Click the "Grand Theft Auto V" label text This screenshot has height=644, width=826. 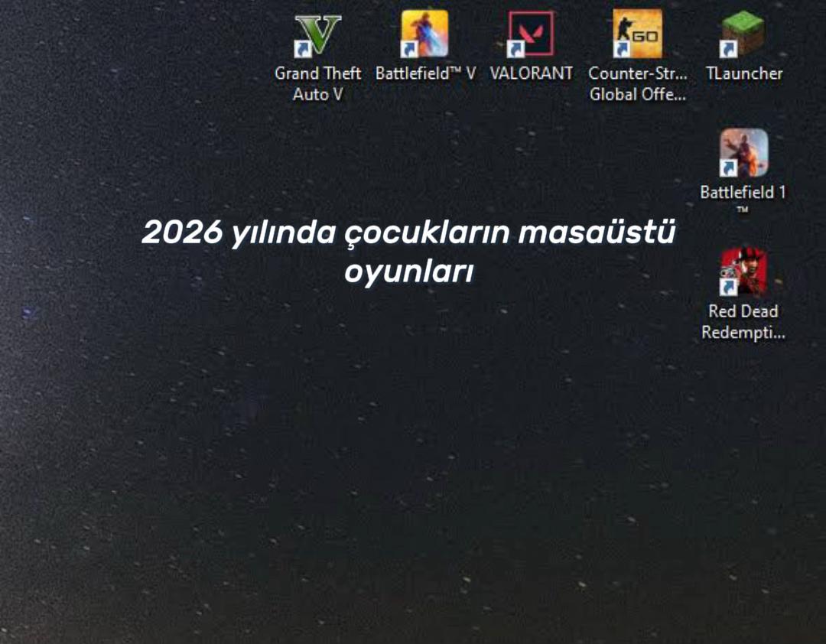point(317,84)
